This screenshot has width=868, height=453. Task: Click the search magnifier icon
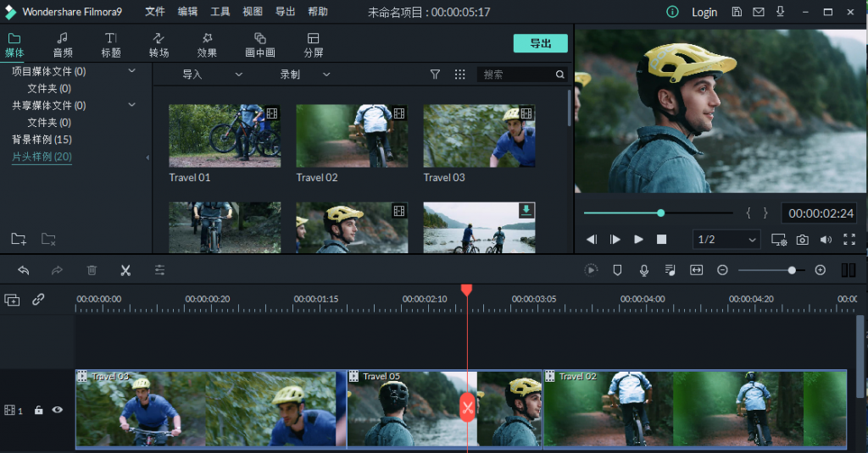point(560,75)
